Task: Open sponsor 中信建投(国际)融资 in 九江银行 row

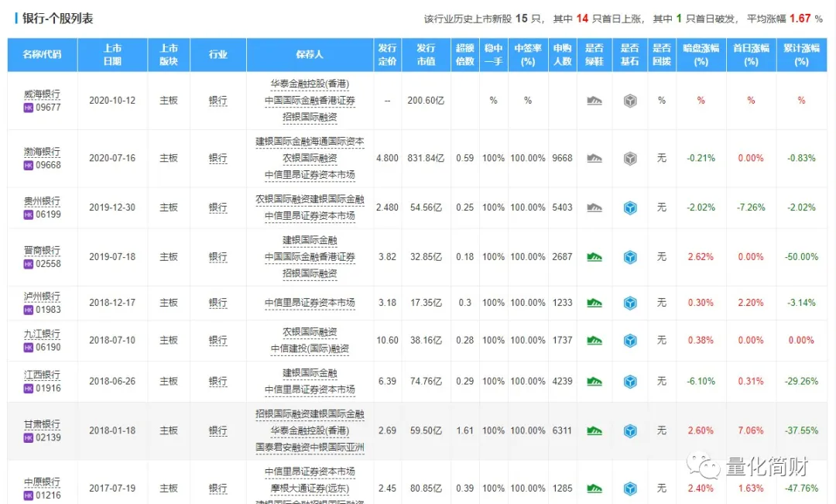Action: [x=310, y=349]
